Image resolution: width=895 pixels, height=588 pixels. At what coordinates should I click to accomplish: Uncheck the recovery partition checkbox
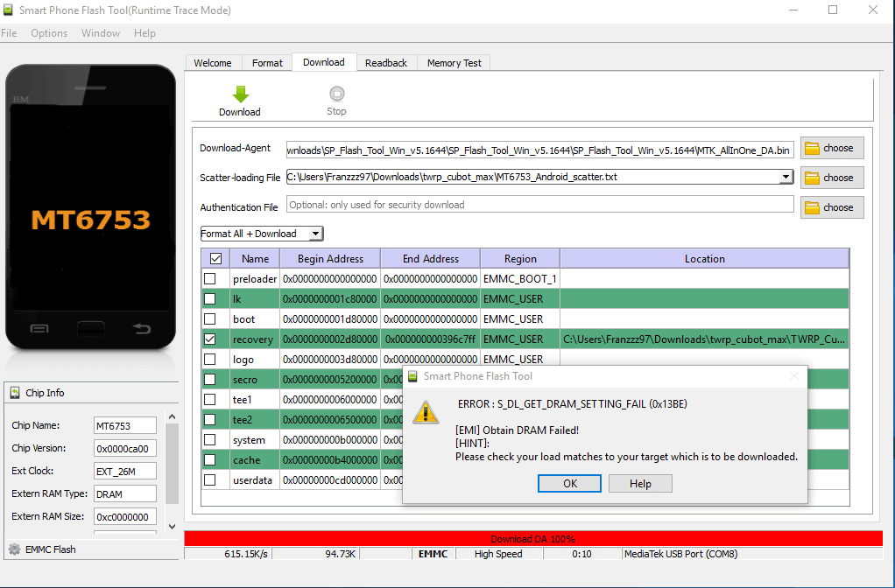tap(210, 339)
